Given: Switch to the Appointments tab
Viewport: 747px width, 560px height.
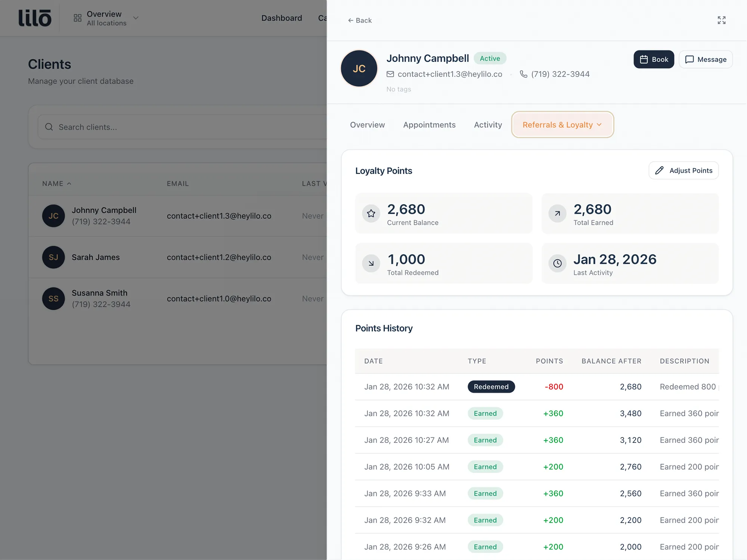Looking at the screenshot, I should [429, 125].
